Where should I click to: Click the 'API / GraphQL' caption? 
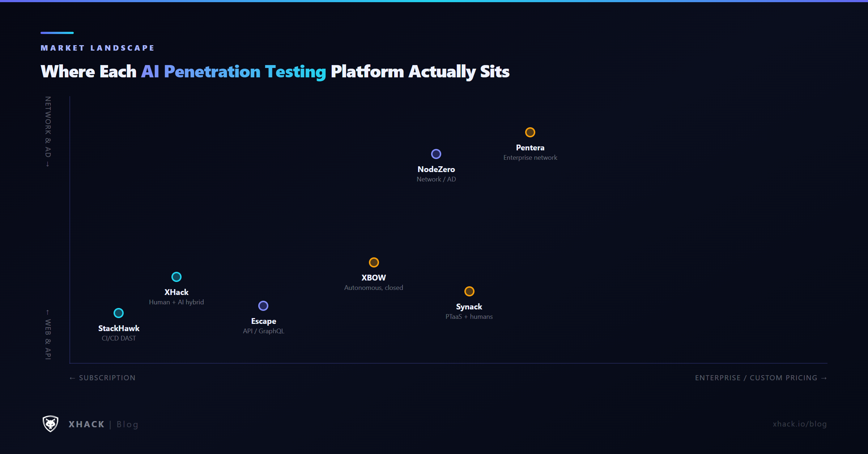[x=264, y=331]
